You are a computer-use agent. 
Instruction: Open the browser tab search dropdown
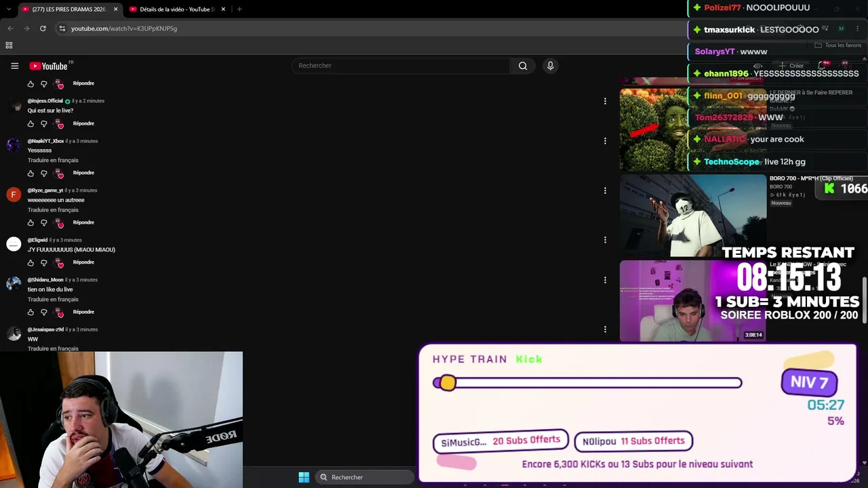coord(8,9)
